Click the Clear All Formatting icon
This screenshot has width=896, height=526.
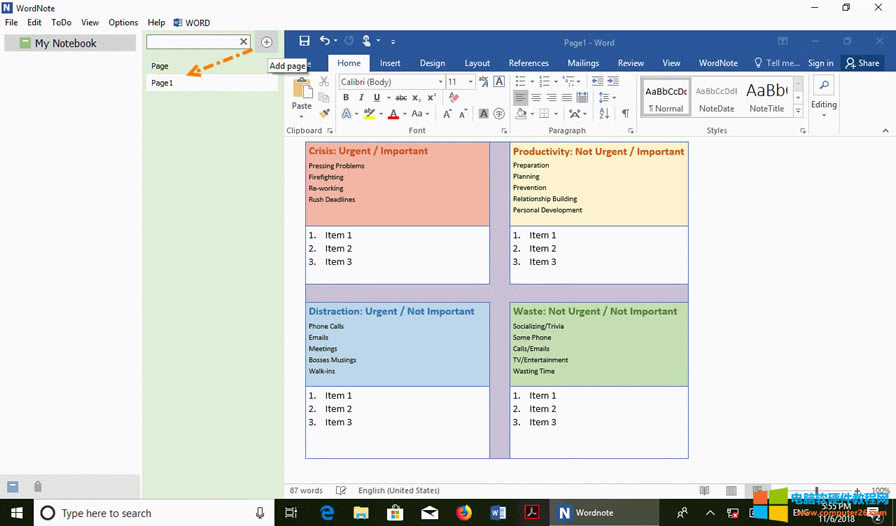[454, 98]
